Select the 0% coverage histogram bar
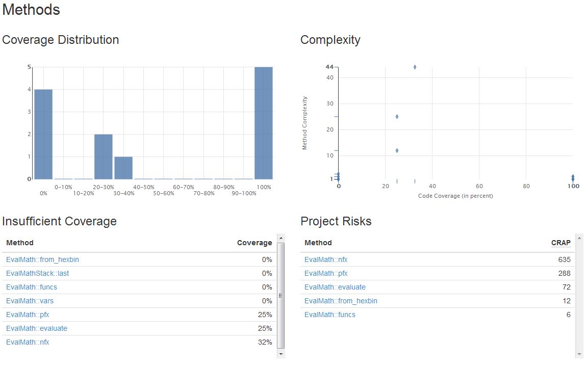The width and height of the screenshot is (588, 365). click(x=43, y=134)
